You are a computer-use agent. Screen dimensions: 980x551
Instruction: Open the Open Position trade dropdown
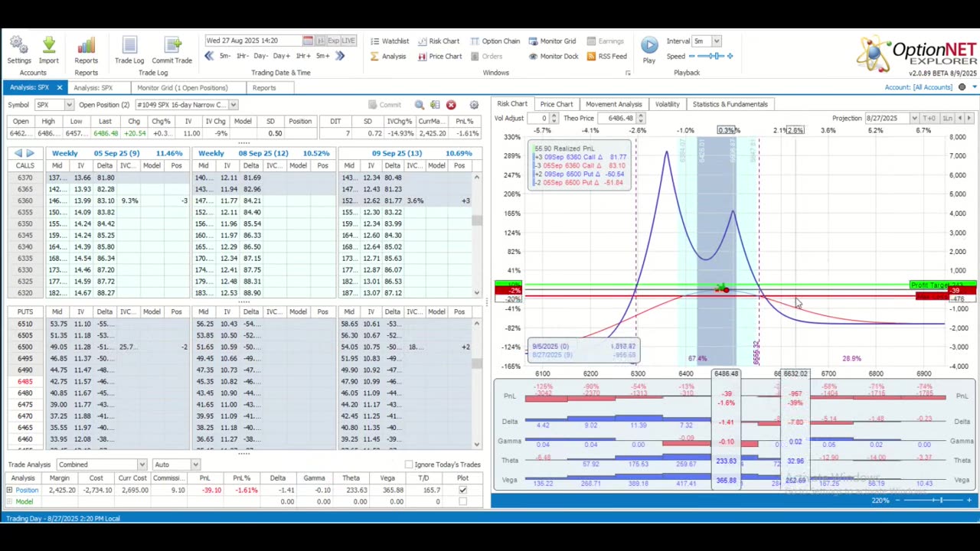point(233,105)
